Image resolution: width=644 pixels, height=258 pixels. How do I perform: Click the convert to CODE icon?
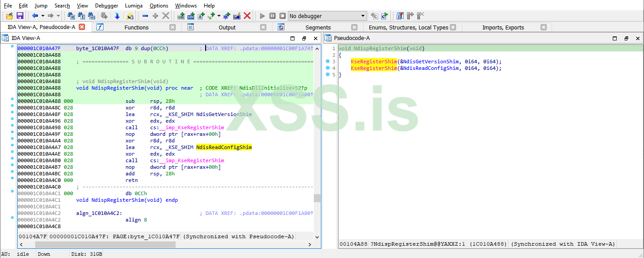point(181,16)
